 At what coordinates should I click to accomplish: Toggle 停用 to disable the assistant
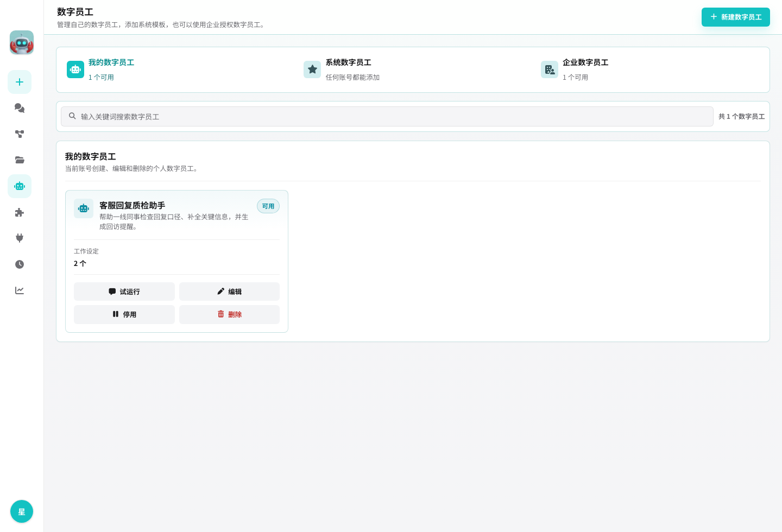coord(124,314)
